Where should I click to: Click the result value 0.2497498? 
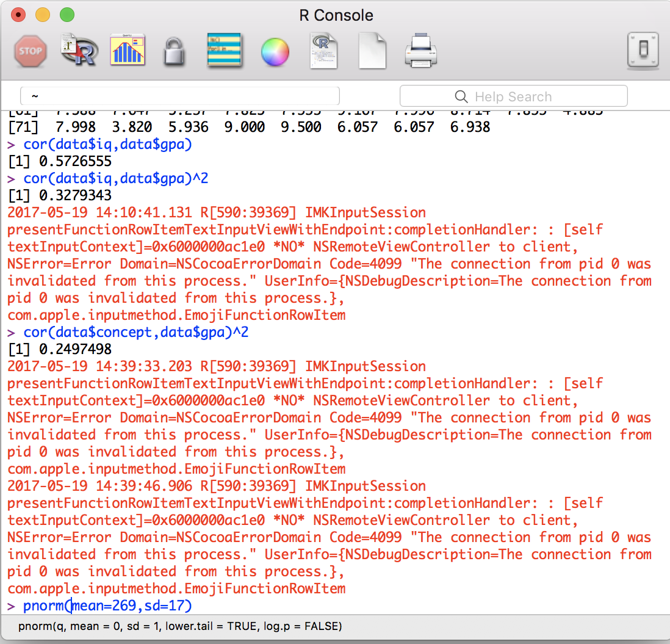coord(75,349)
